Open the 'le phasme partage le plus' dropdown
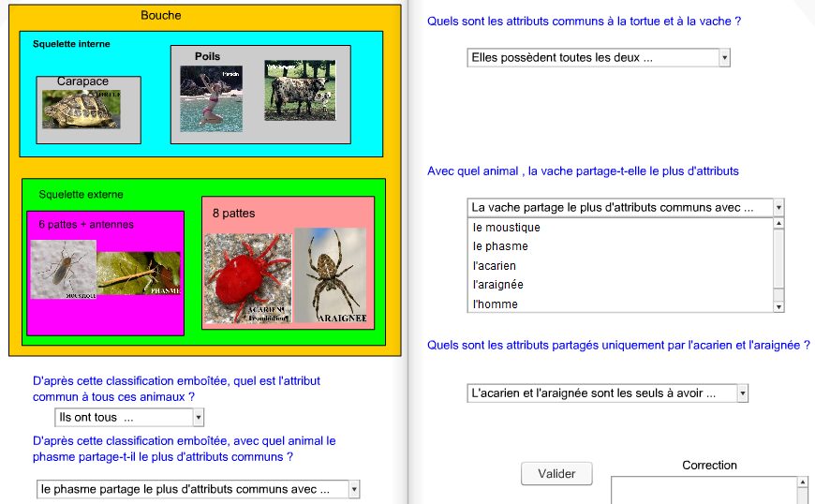 click(198, 489)
